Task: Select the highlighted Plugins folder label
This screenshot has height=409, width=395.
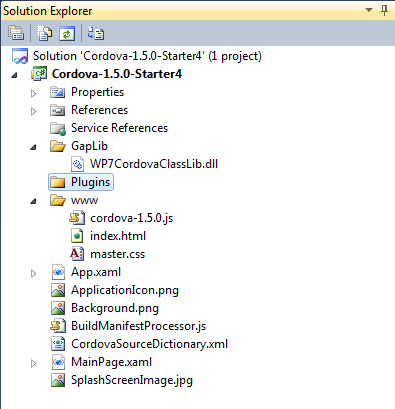Action: 90,182
